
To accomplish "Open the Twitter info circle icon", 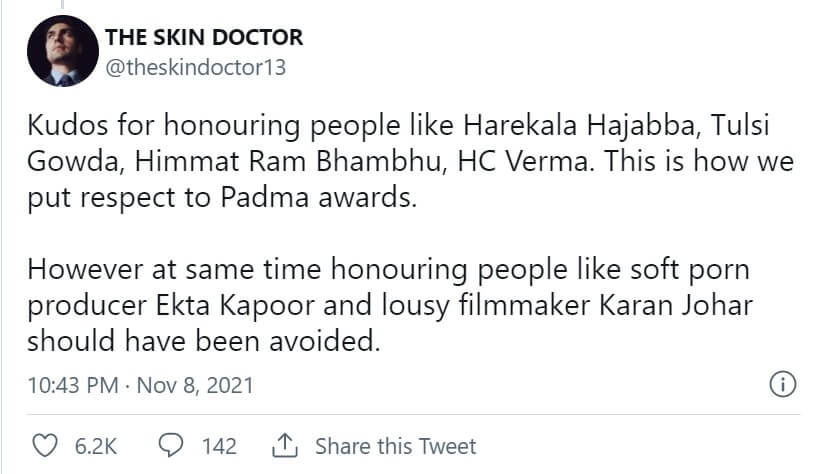I will pyautogui.click(x=783, y=384).
